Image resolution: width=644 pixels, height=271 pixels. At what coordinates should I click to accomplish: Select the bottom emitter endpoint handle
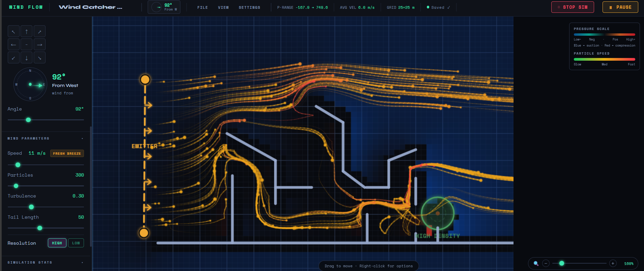[144, 233]
